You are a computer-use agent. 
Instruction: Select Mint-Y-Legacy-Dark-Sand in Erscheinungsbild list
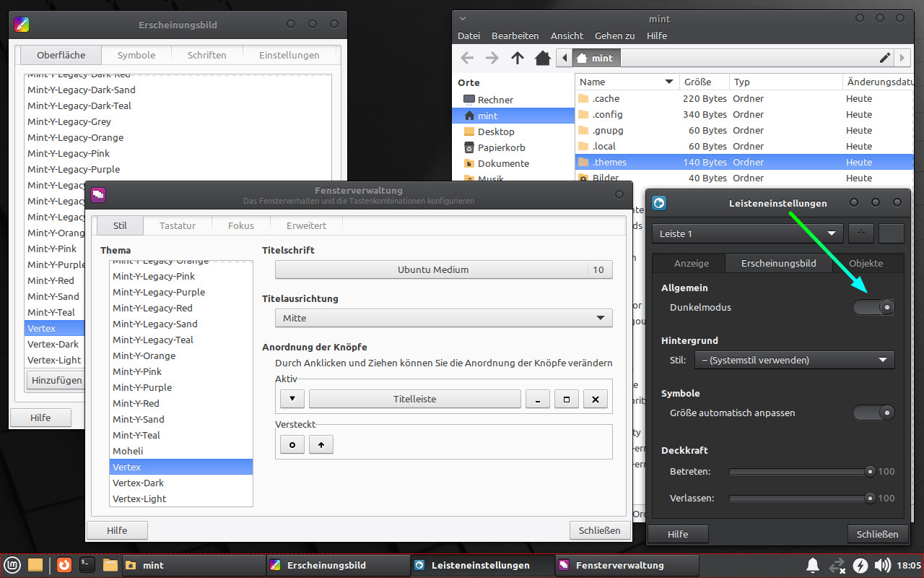tap(178, 90)
